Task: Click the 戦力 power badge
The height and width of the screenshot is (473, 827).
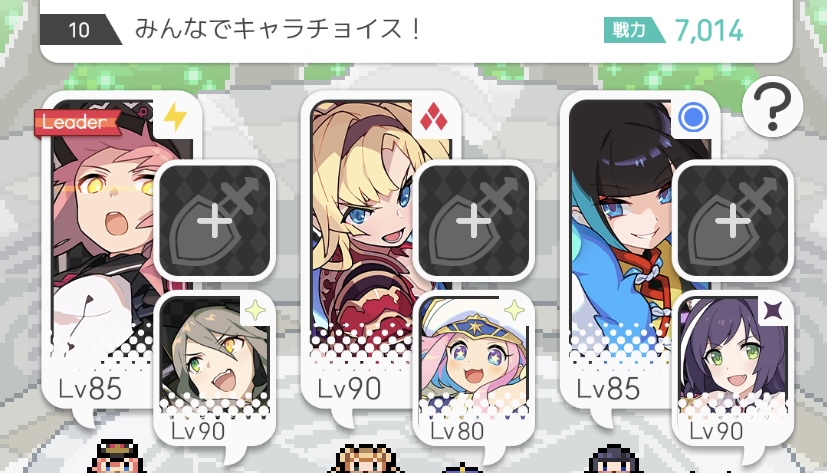Action: click(633, 30)
